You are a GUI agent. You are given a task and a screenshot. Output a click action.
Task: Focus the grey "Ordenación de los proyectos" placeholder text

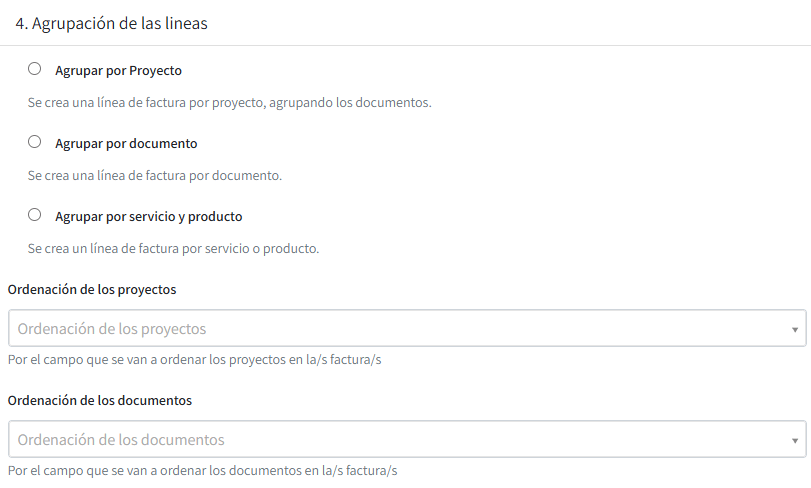click(112, 329)
